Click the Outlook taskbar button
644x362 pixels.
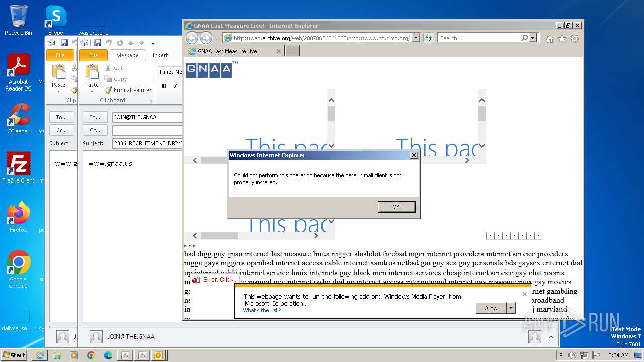[158, 355]
